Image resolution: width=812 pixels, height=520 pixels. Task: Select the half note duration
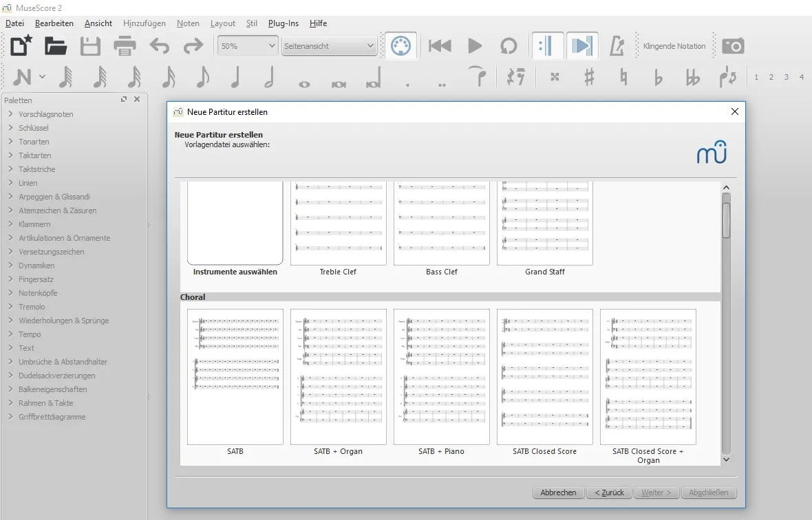[269, 78]
